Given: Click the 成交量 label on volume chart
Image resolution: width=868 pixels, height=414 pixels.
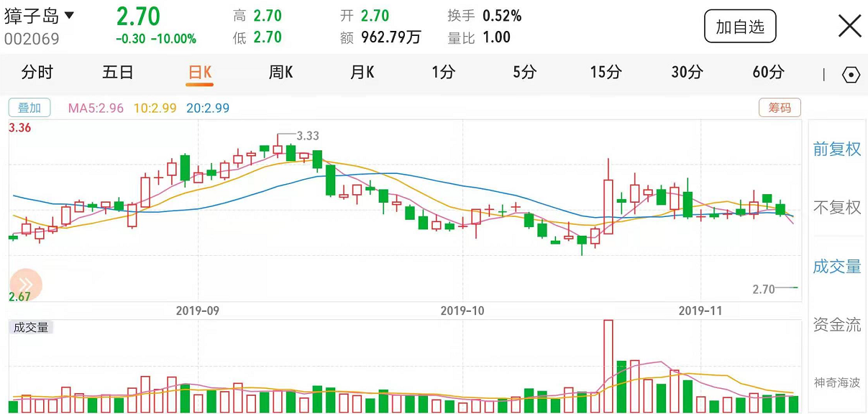Looking at the screenshot, I should [x=31, y=328].
